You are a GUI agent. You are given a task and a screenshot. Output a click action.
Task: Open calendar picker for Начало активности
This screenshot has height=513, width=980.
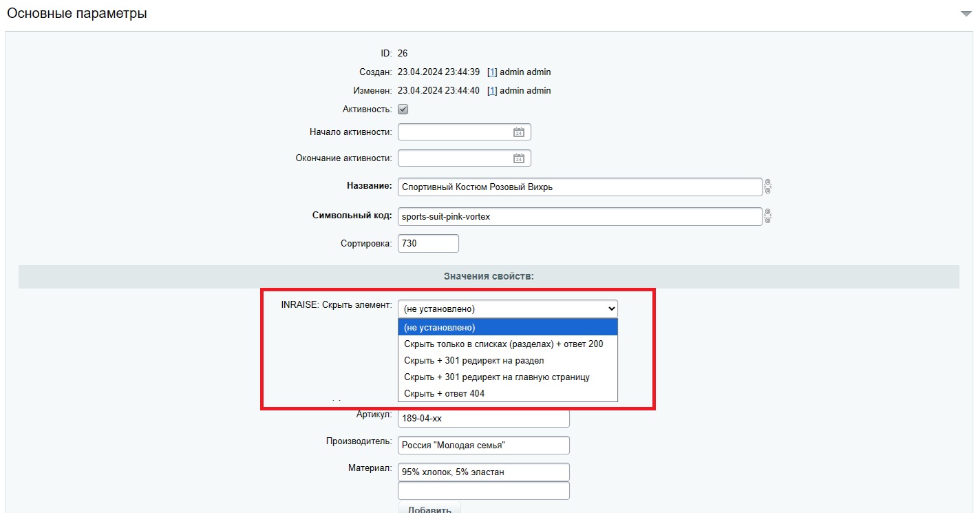coord(519,132)
